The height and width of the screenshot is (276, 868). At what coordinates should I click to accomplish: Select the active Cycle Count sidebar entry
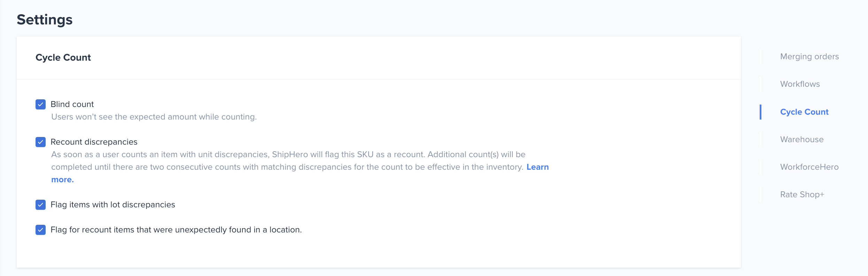click(x=804, y=112)
